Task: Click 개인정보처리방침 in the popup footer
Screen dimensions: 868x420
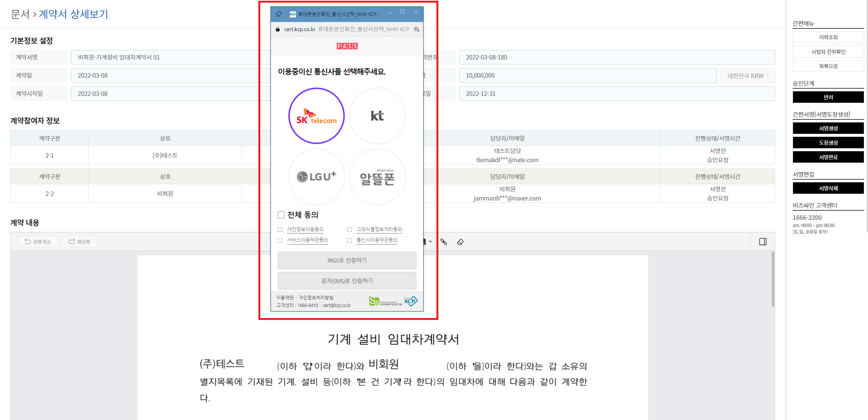Action: point(316,298)
